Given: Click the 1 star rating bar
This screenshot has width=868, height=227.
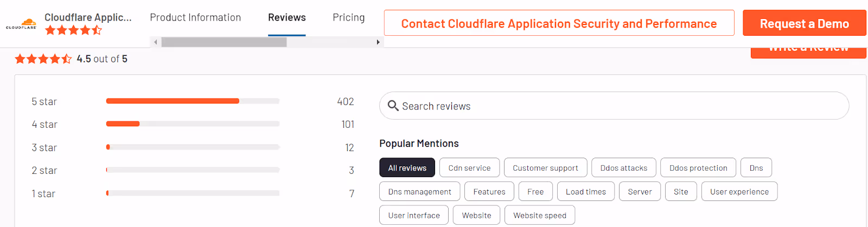Looking at the screenshot, I should (193, 193).
